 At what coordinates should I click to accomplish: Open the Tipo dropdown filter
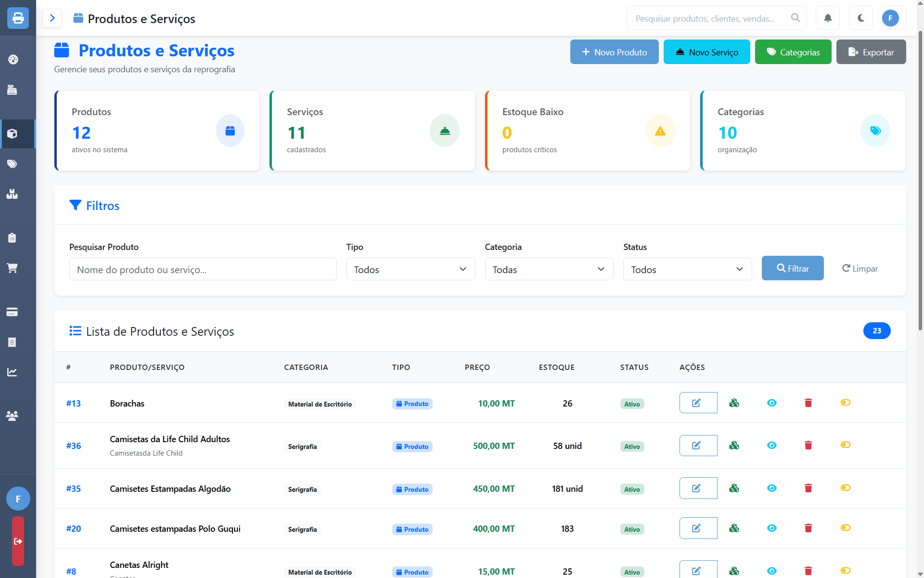410,269
